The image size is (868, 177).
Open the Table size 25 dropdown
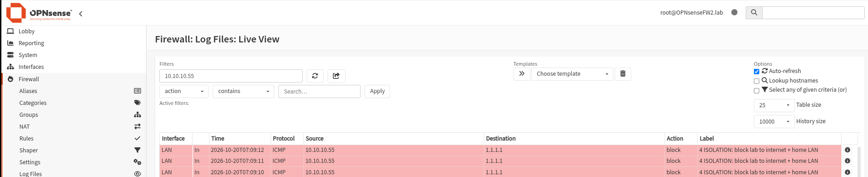(774, 105)
